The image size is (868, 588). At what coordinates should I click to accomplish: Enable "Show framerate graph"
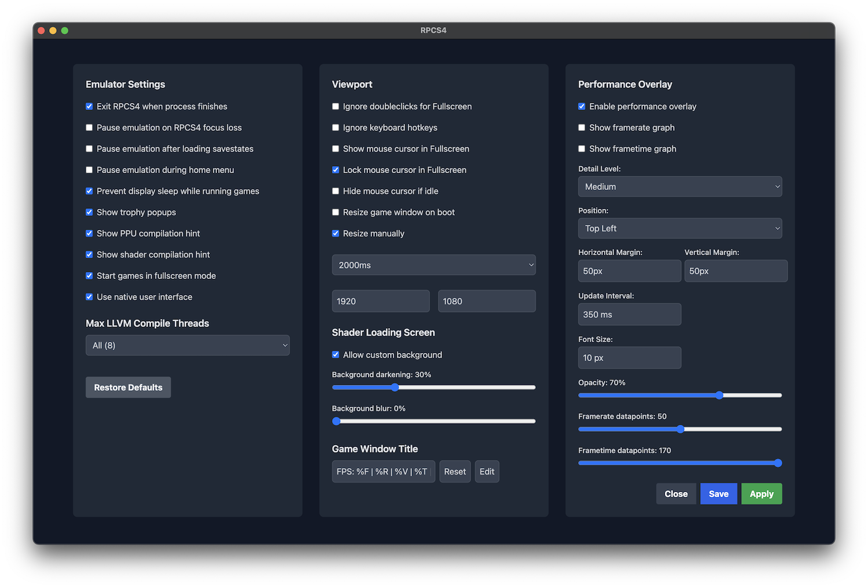582,127
